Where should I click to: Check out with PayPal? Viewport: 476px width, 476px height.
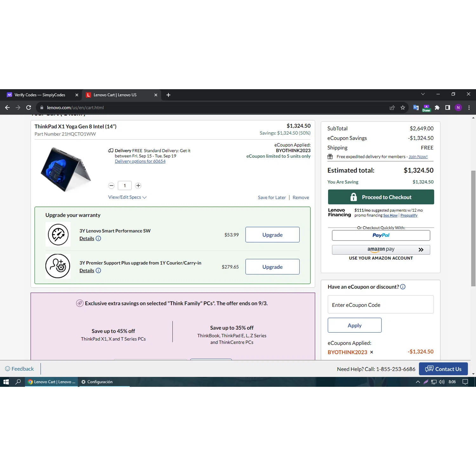381,235
